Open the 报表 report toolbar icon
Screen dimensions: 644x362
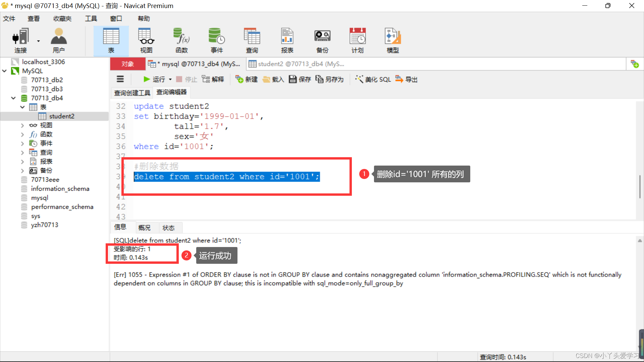click(287, 41)
